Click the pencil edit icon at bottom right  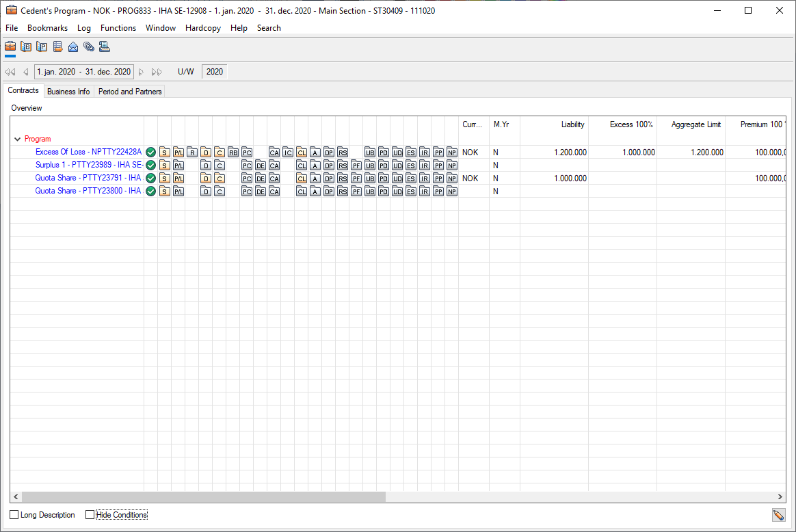click(778, 515)
